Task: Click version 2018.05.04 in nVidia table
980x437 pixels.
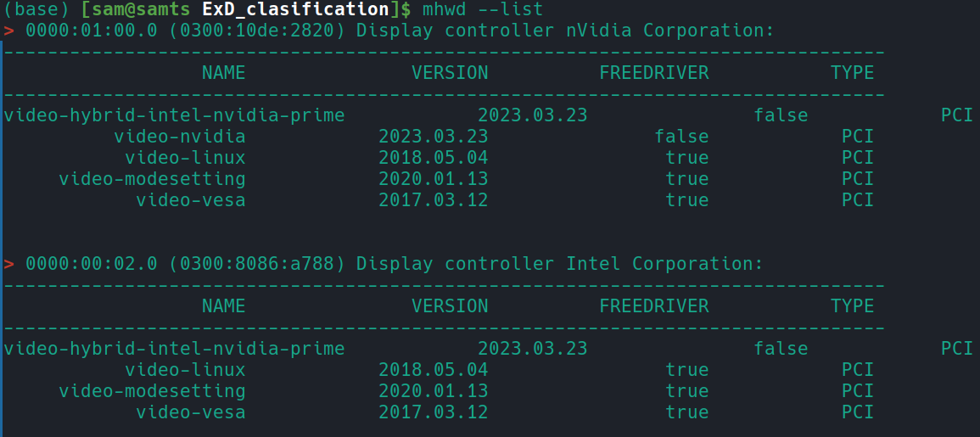Action: point(433,158)
